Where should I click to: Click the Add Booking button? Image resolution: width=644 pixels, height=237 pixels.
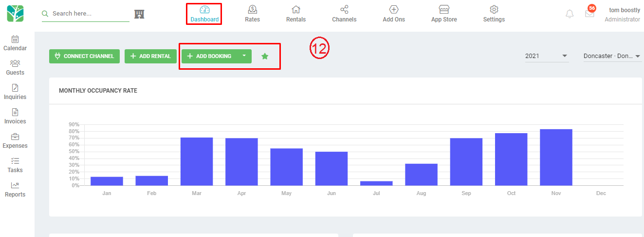pos(210,56)
